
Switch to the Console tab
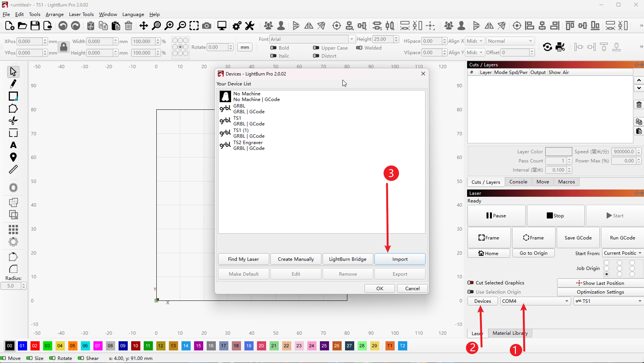tap(518, 182)
